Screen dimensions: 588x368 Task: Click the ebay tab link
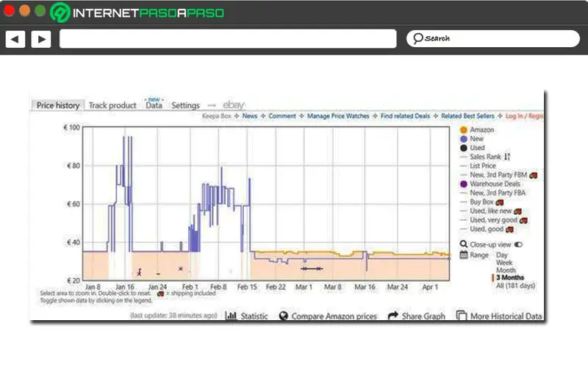pos(233,105)
